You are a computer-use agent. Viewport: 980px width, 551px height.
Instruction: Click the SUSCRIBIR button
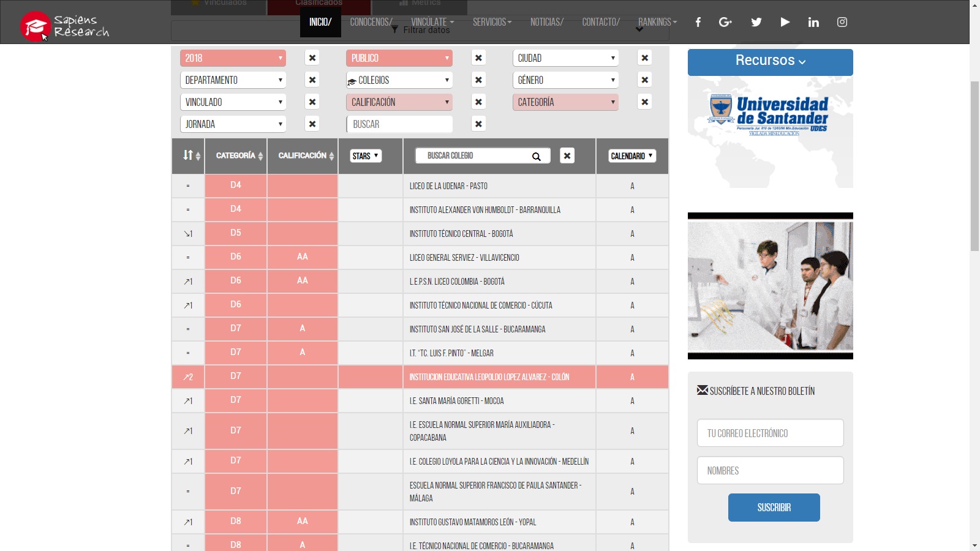[x=774, y=508]
